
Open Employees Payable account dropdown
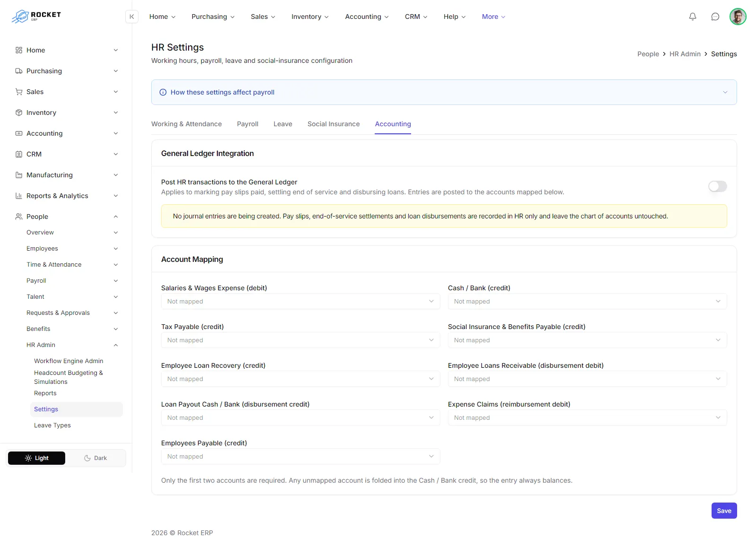click(x=301, y=456)
